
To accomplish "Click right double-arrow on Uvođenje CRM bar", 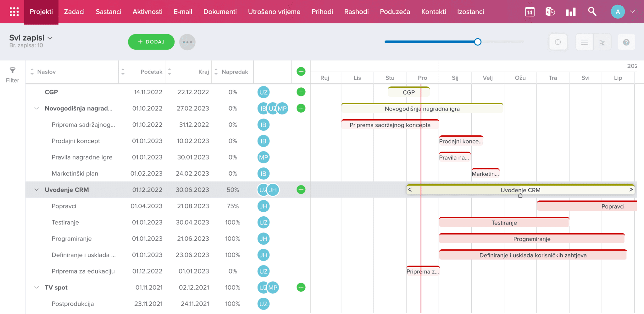I will [631, 190].
